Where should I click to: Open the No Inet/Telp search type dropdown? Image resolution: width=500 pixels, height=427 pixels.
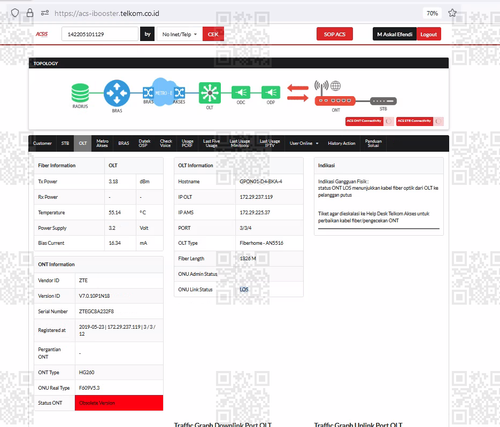point(180,34)
